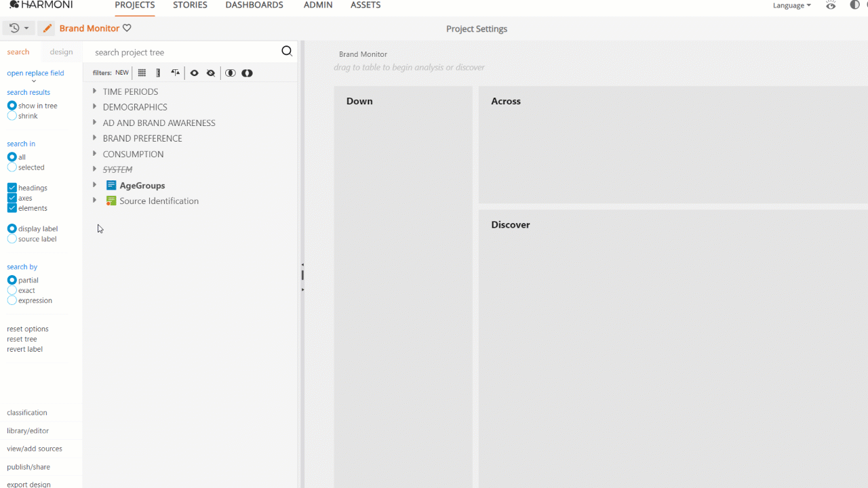868x488 pixels.
Task: Expand the SYSTEM node
Action: (94, 169)
